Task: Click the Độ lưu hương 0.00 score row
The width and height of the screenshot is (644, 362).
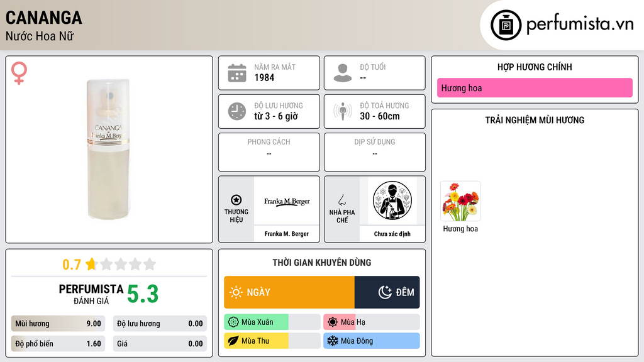Action: click(x=160, y=324)
